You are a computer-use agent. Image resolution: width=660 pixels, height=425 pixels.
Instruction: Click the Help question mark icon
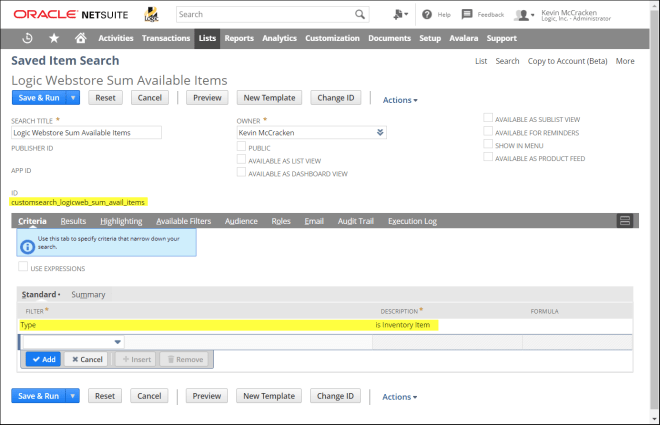(x=427, y=14)
